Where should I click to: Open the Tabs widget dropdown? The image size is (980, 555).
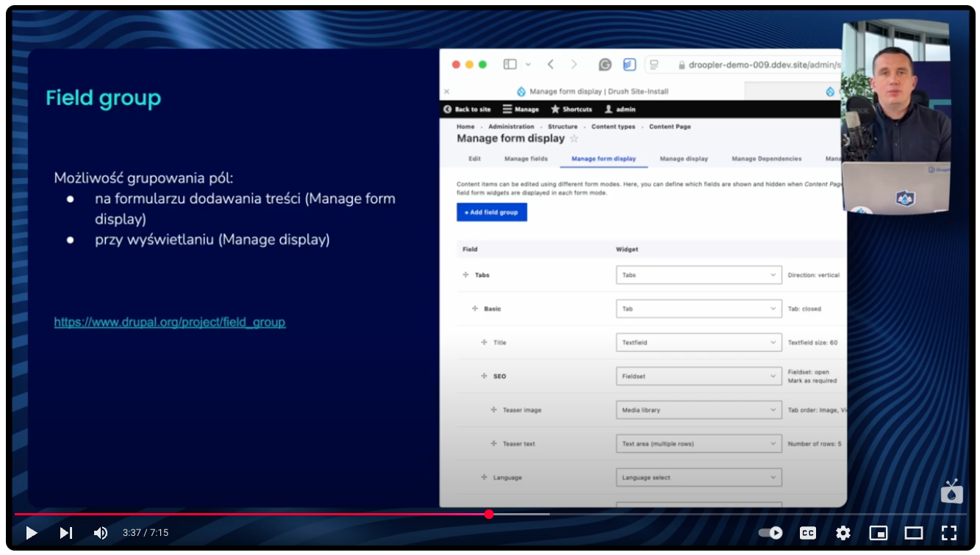tap(698, 275)
